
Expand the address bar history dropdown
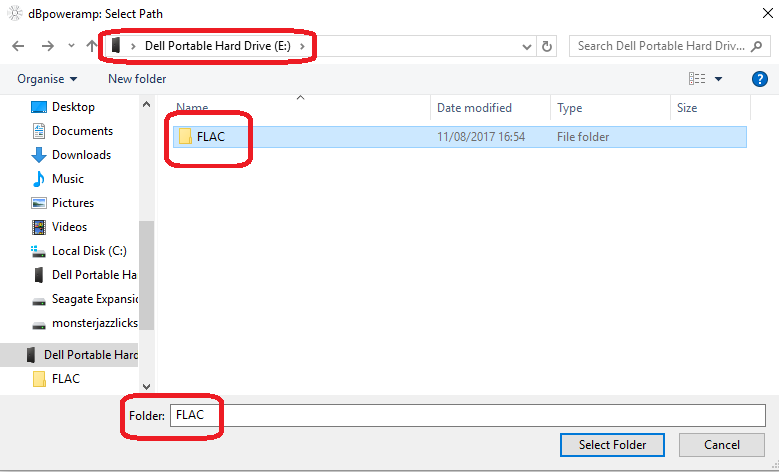click(x=528, y=46)
